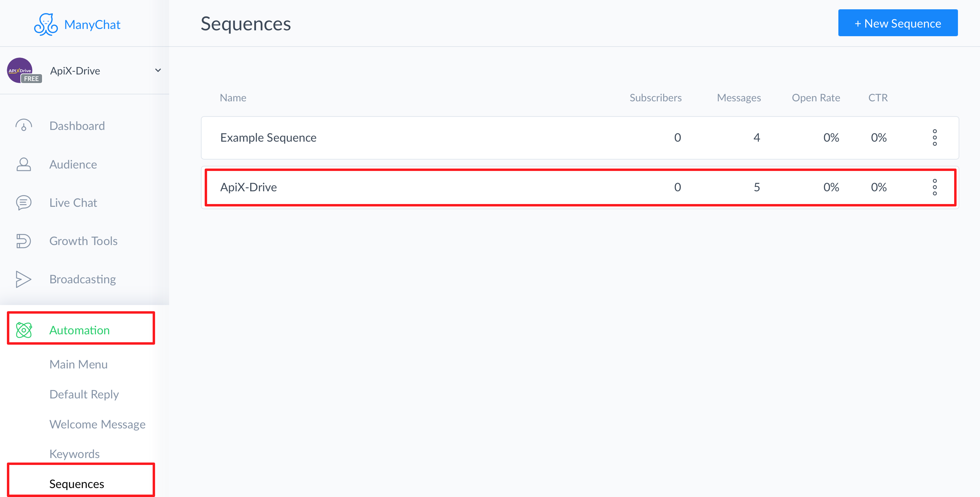Click the CTR column header
980x497 pixels.
click(x=878, y=98)
